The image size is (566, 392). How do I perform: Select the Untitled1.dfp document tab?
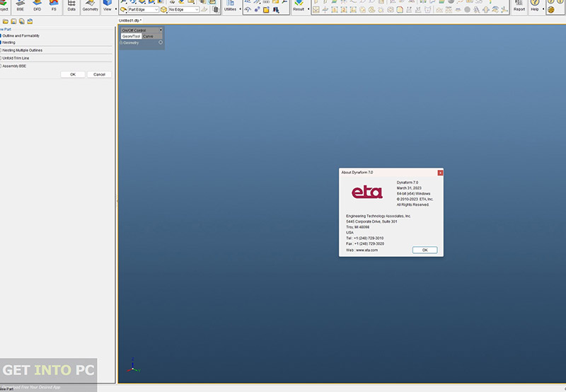pos(130,21)
